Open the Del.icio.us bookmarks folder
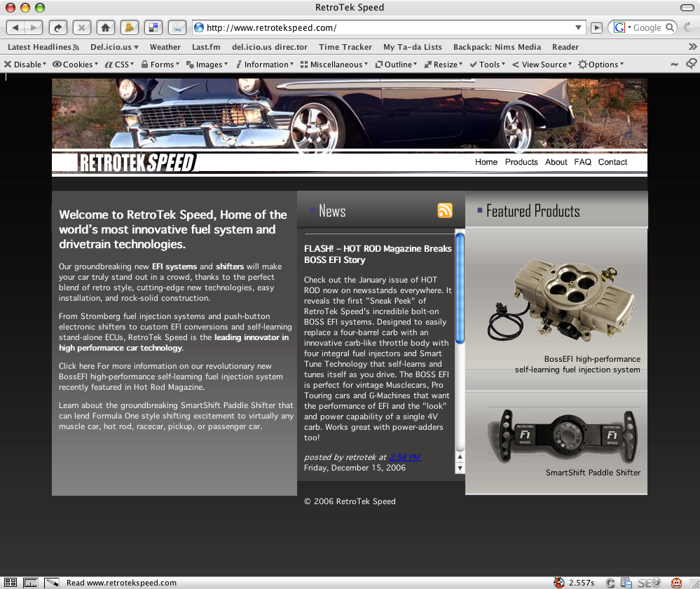This screenshot has width=700, height=589. 114,47
